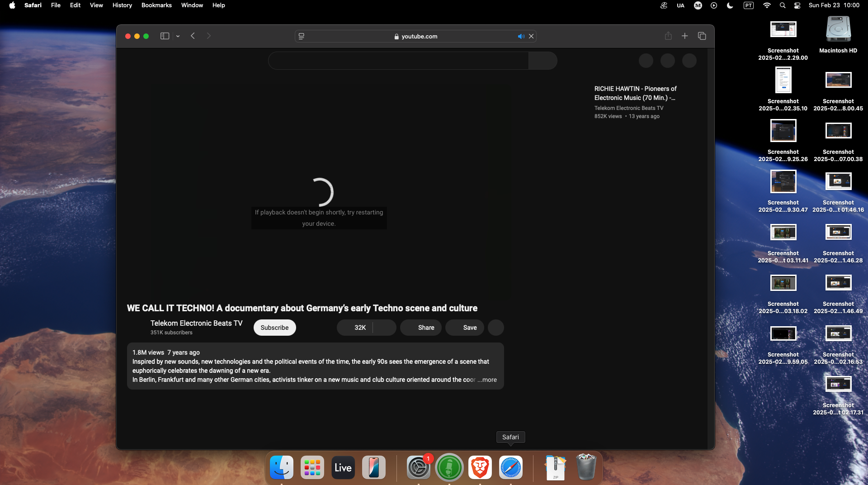Open Ableton Live in the Dock
Image resolution: width=868 pixels, height=485 pixels.
(x=343, y=467)
